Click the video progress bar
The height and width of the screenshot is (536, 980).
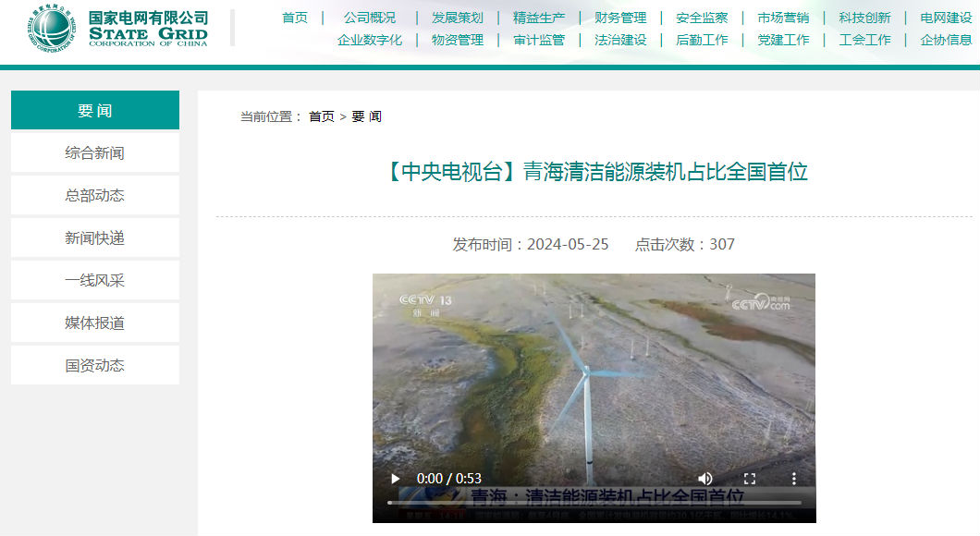594,502
